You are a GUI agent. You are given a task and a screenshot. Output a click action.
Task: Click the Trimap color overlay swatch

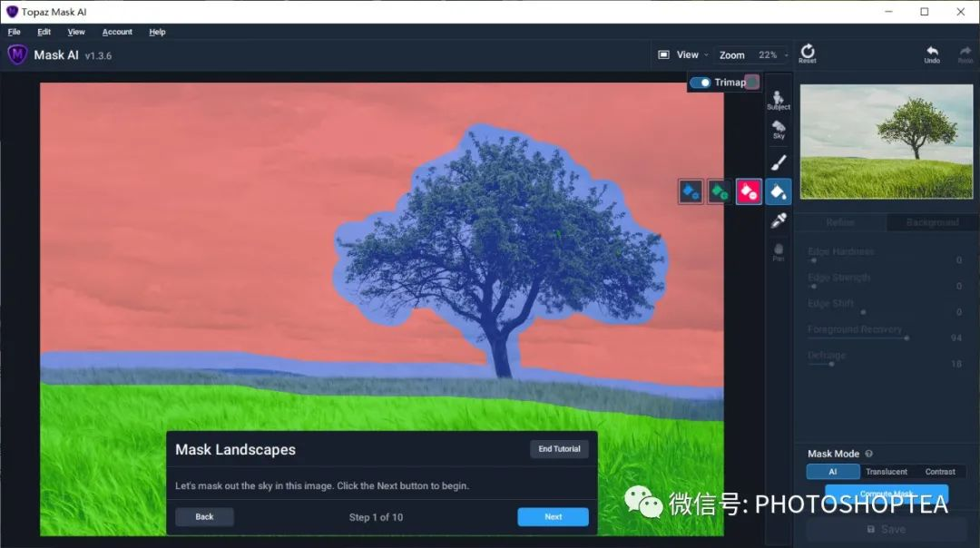pyautogui.click(x=752, y=83)
